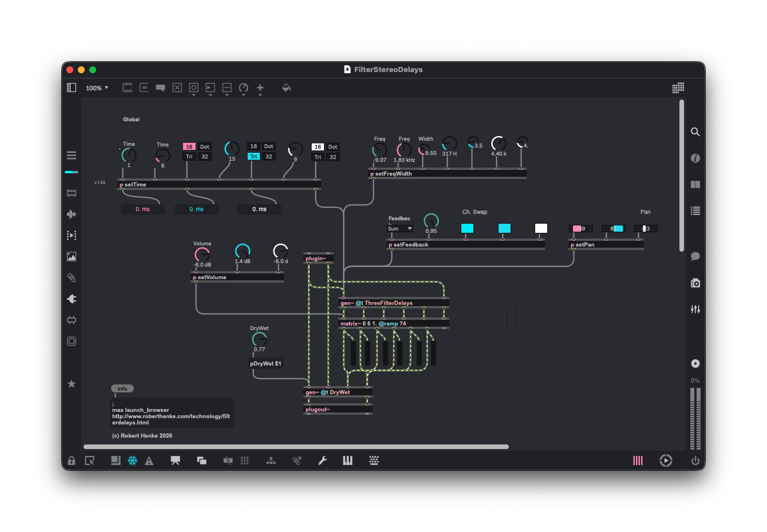Click the pDryWet $1 message box
The width and height of the screenshot is (767, 532).
[266, 364]
